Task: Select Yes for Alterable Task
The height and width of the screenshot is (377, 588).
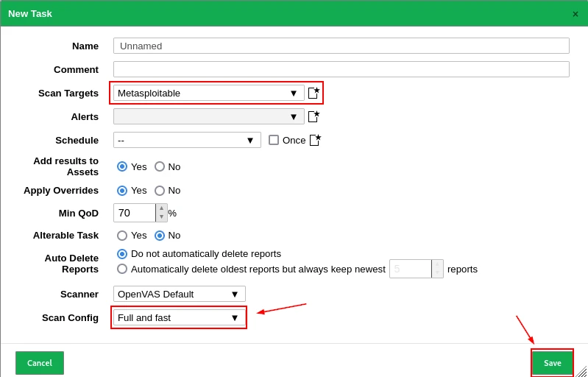Action: 122,236
